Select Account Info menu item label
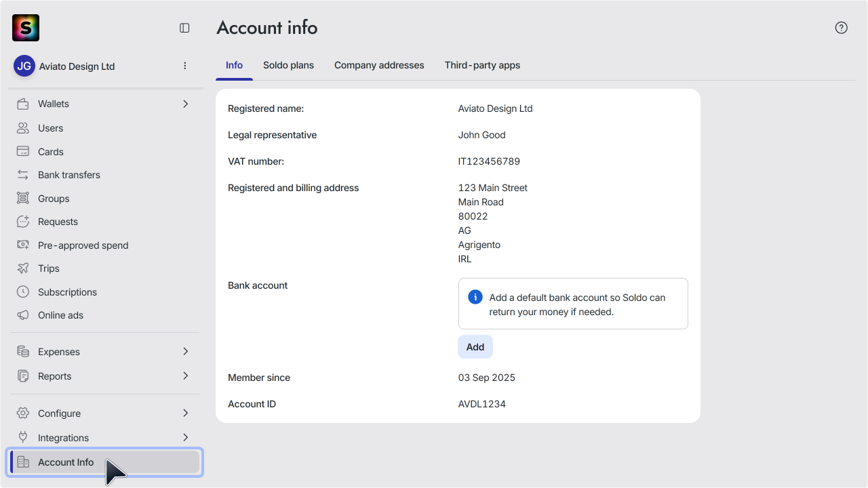Image resolution: width=868 pixels, height=488 pixels. tap(66, 462)
